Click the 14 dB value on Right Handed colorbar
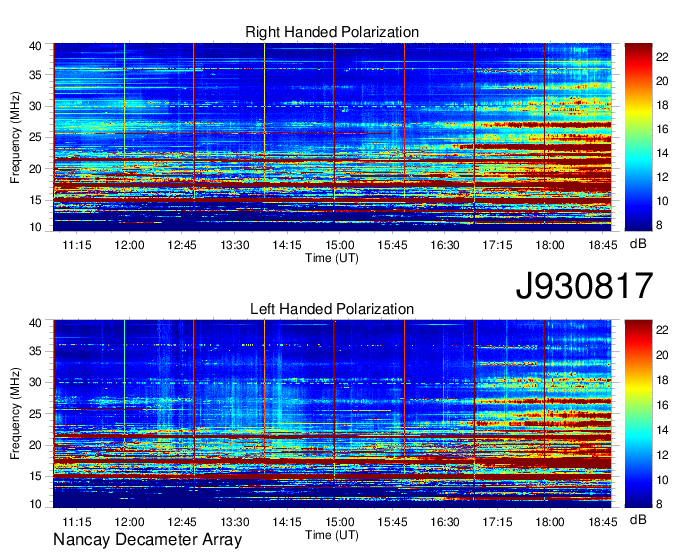 click(662, 153)
